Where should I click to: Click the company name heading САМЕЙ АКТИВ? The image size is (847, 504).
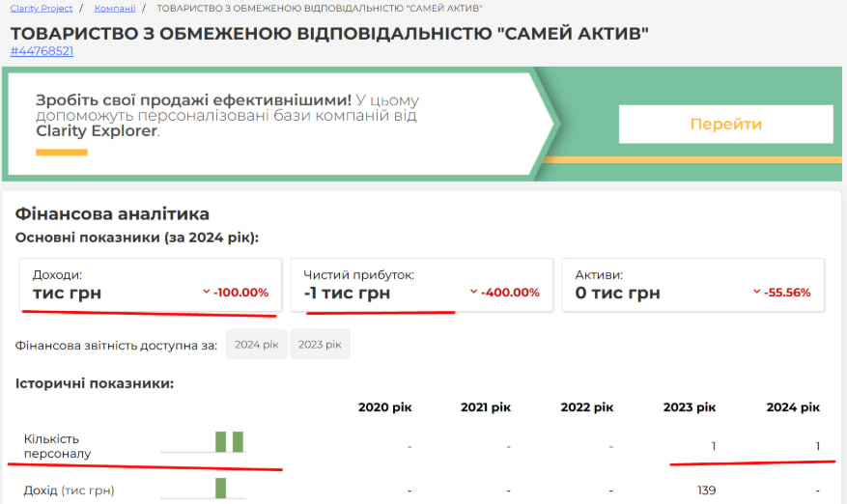coord(329,33)
